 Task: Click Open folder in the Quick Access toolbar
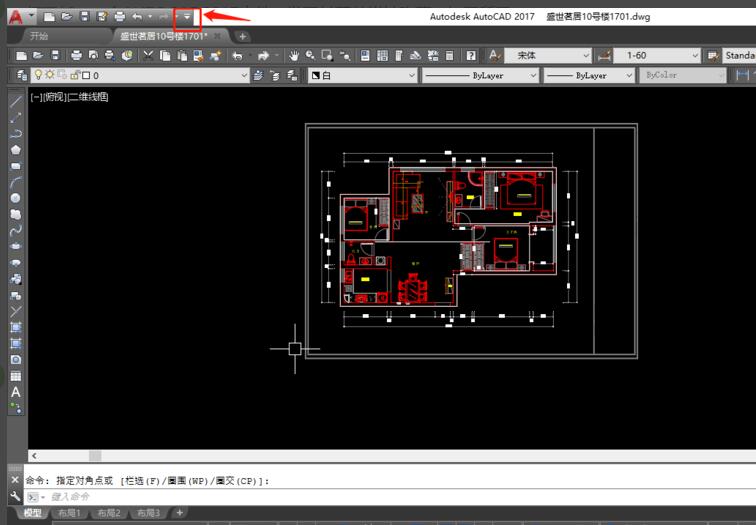point(67,17)
